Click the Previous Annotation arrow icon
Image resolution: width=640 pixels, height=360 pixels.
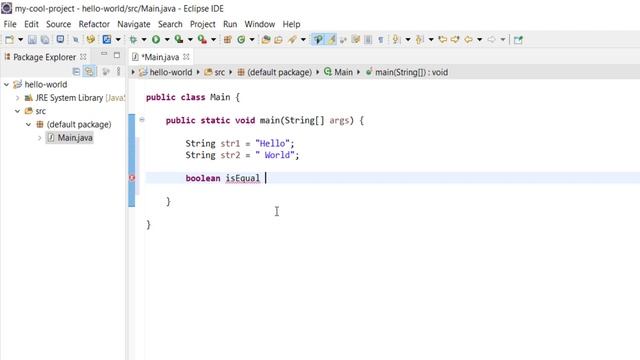pos(419,40)
